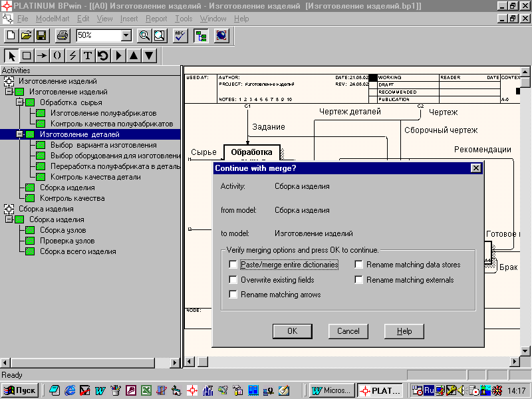Screen dimensions: 532x399
Task: Click the diagram vertical scroll down arrow
Action: click(x=525, y=351)
